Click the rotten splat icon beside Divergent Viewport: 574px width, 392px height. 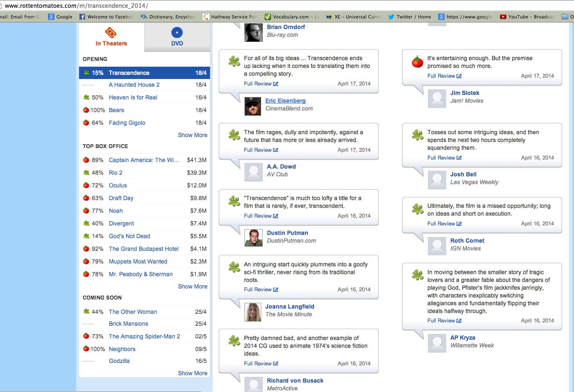[86, 223]
